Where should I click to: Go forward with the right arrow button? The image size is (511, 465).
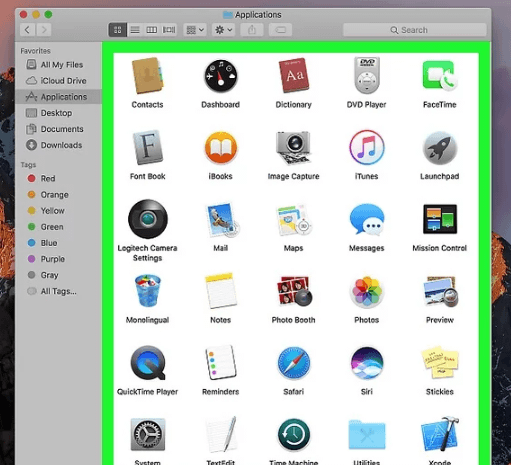point(44,30)
